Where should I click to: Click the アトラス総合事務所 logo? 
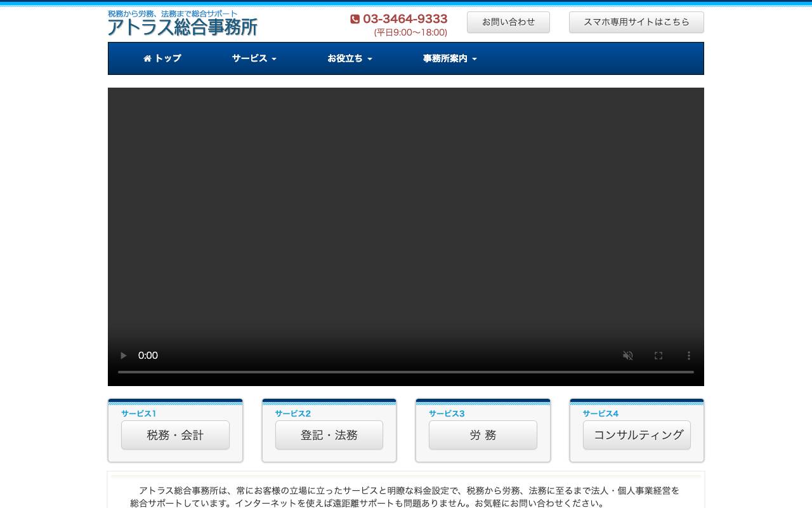183,27
